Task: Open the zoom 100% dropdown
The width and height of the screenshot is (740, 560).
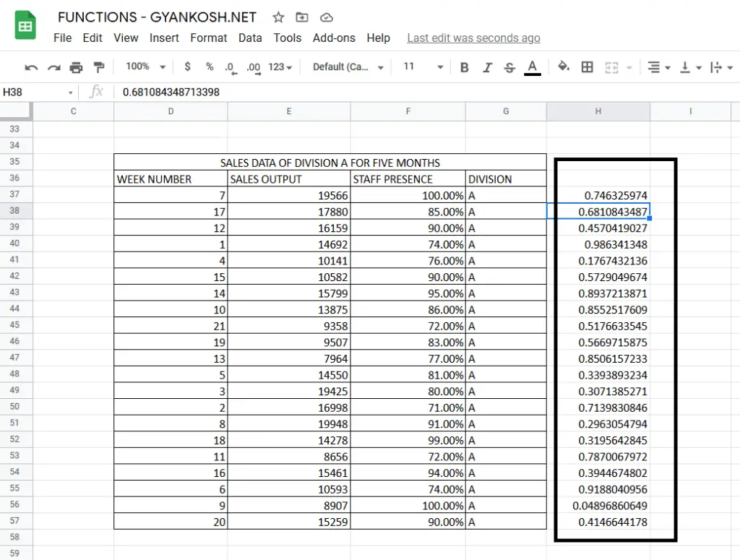Action: (145, 66)
